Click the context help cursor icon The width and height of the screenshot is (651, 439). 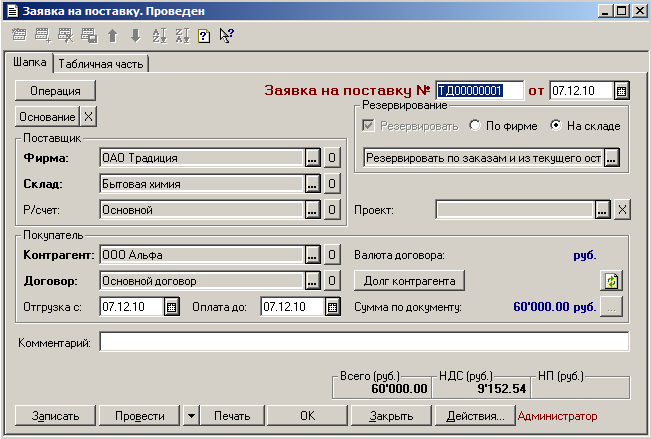pyautogui.click(x=226, y=35)
